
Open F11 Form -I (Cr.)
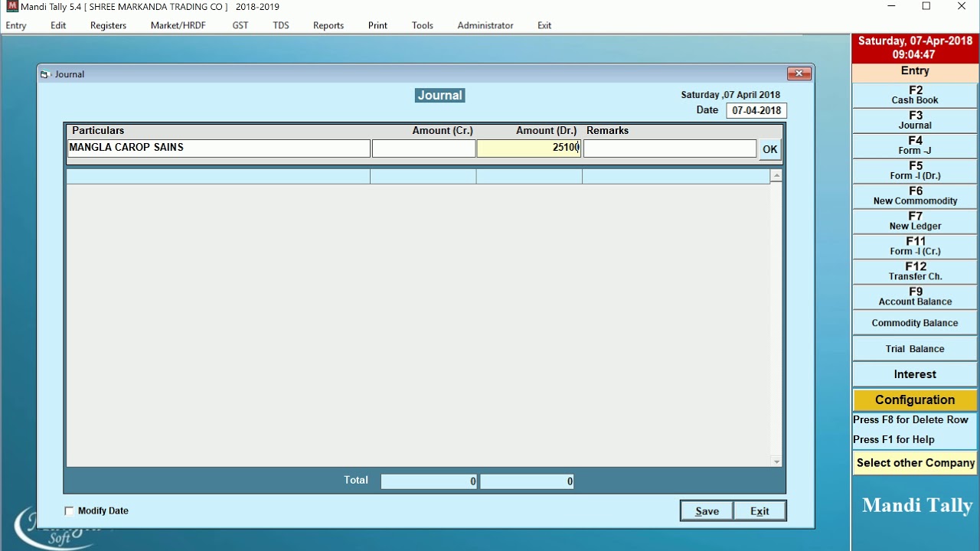click(915, 246)
